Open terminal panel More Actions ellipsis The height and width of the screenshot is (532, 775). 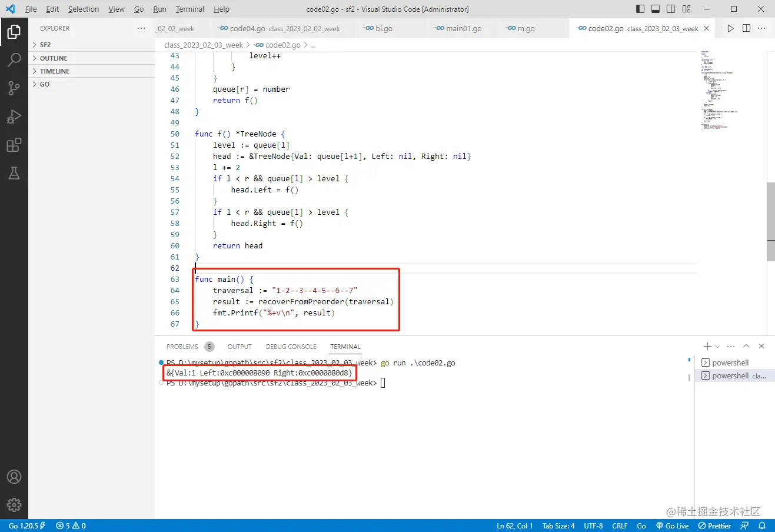(x=731, y=347)
